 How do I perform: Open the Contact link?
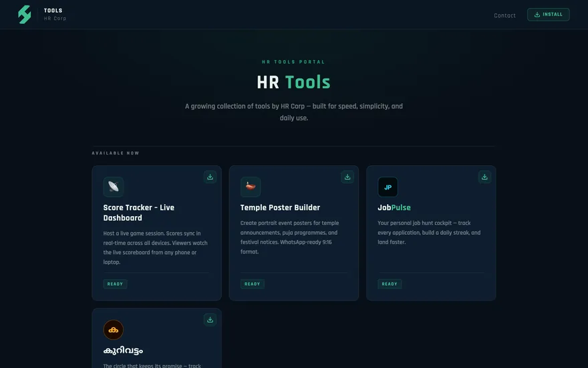point(504,15)
